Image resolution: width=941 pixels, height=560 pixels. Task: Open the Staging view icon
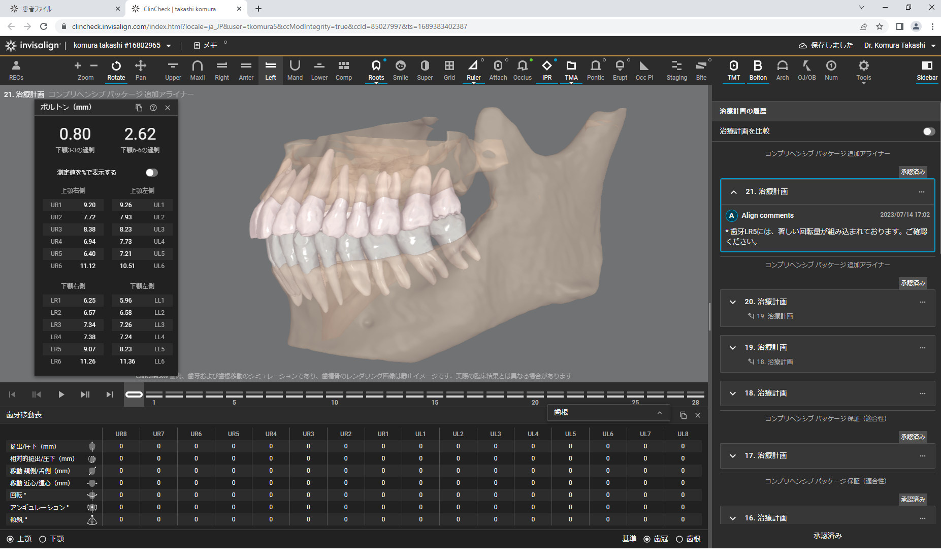coord(676,70)
